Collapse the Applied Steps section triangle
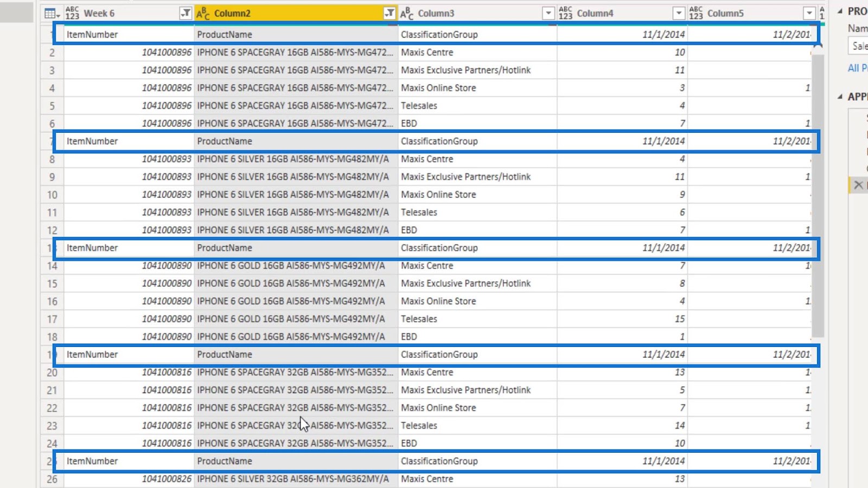Screen dimensions: 868x488 tap(840, 97)
